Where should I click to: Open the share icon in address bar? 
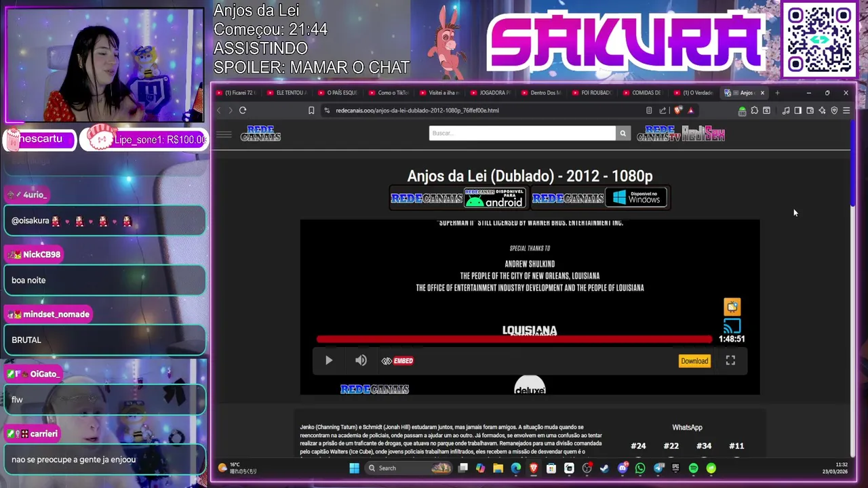pos(663,110)
